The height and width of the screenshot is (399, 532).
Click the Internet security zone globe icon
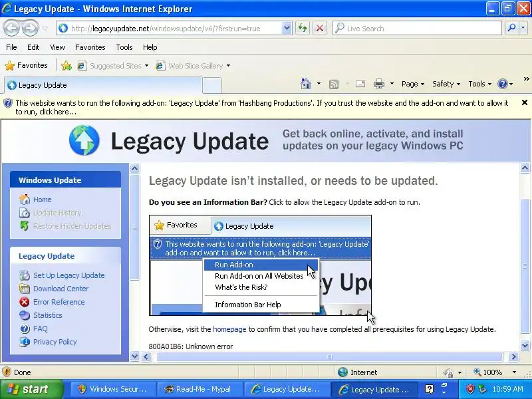342,372
